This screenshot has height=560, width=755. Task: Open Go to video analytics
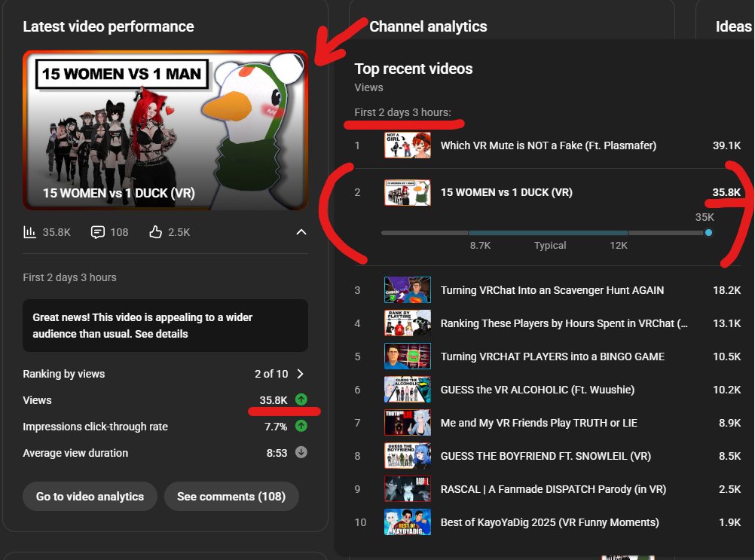pos(90,497)
